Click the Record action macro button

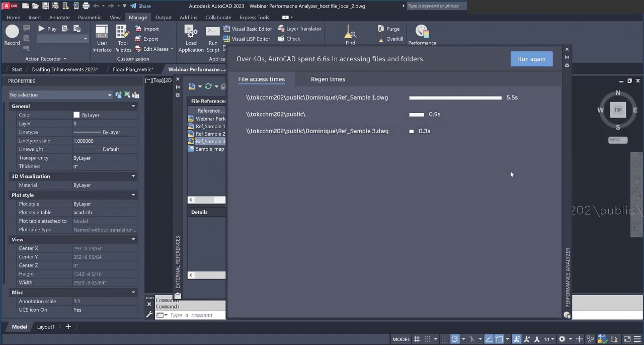tap(12, 35)
